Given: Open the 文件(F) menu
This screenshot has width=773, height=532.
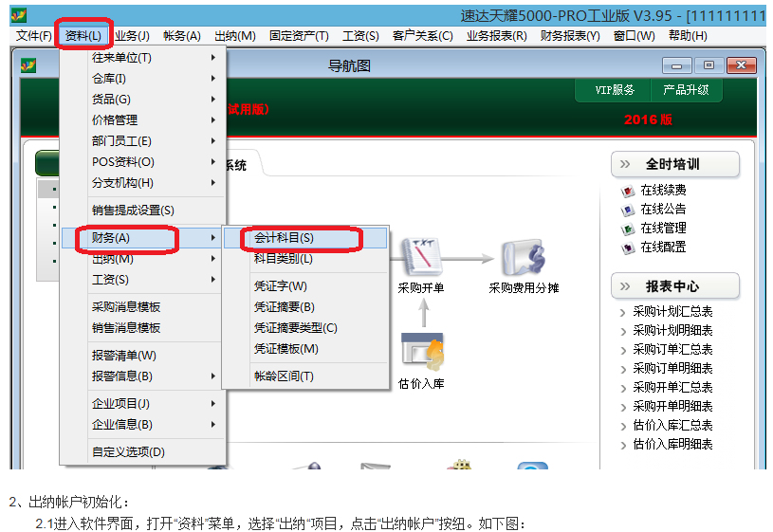Looking at the screenshot, I should click(33, 36).
